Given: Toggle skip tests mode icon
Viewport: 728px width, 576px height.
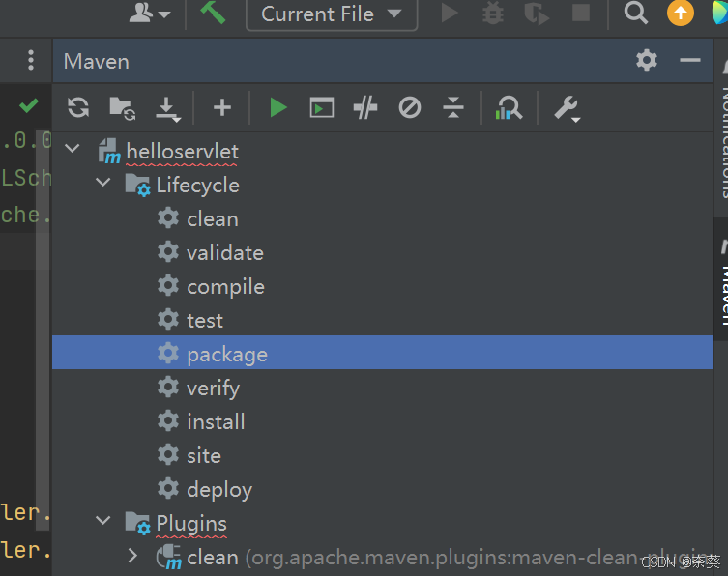Looking at the screenshot, I should pyautogui.click(x=410, y=107).
